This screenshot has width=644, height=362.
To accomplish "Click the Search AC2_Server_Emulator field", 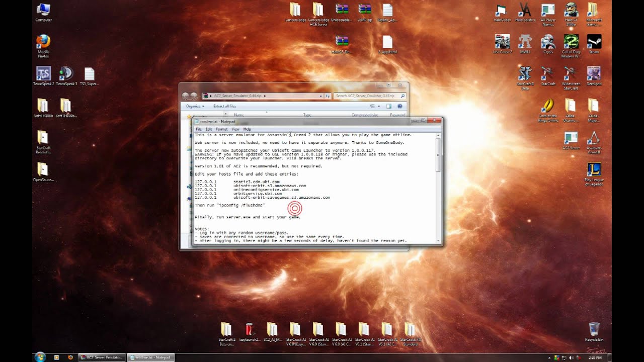I will pos(369,96).
